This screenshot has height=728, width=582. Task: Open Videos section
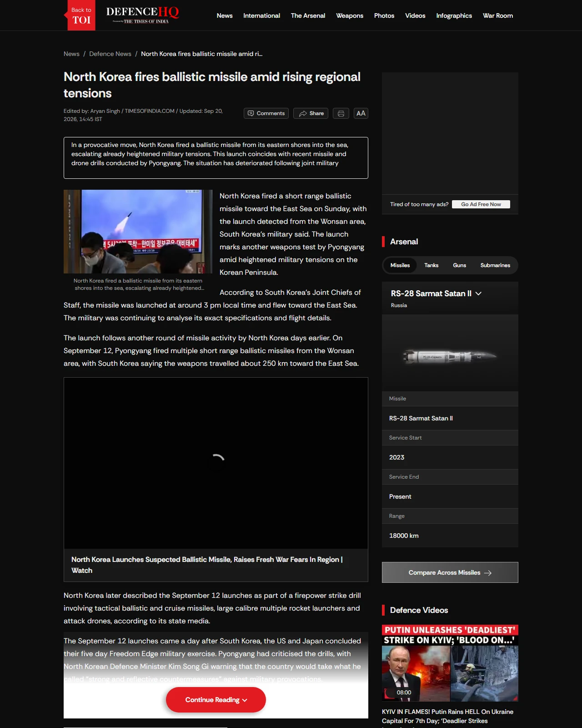click(x=415, y=15)
